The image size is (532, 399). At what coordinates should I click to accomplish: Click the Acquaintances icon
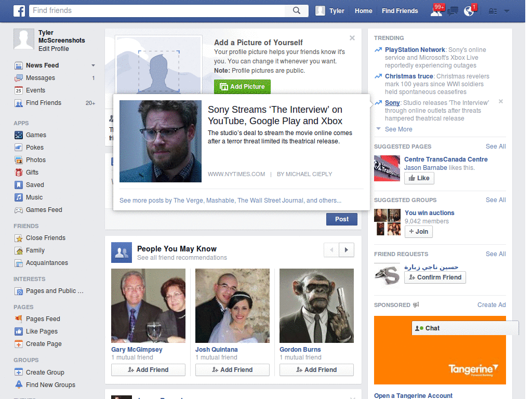[18, 263]
